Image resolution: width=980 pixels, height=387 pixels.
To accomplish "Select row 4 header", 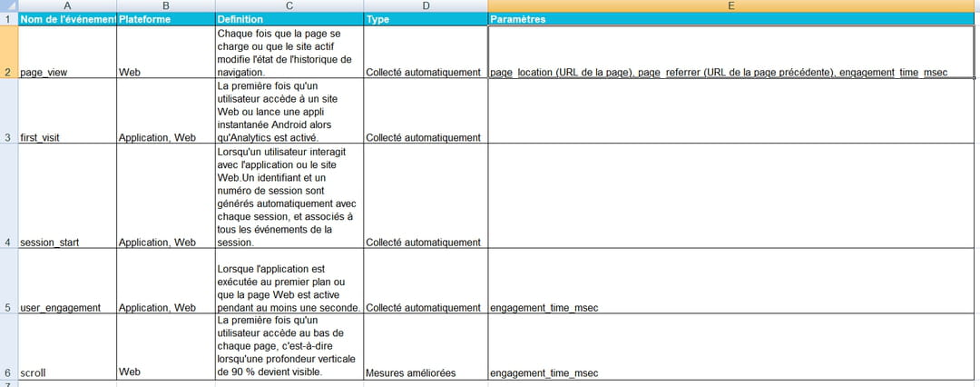I will pos(9,196).
